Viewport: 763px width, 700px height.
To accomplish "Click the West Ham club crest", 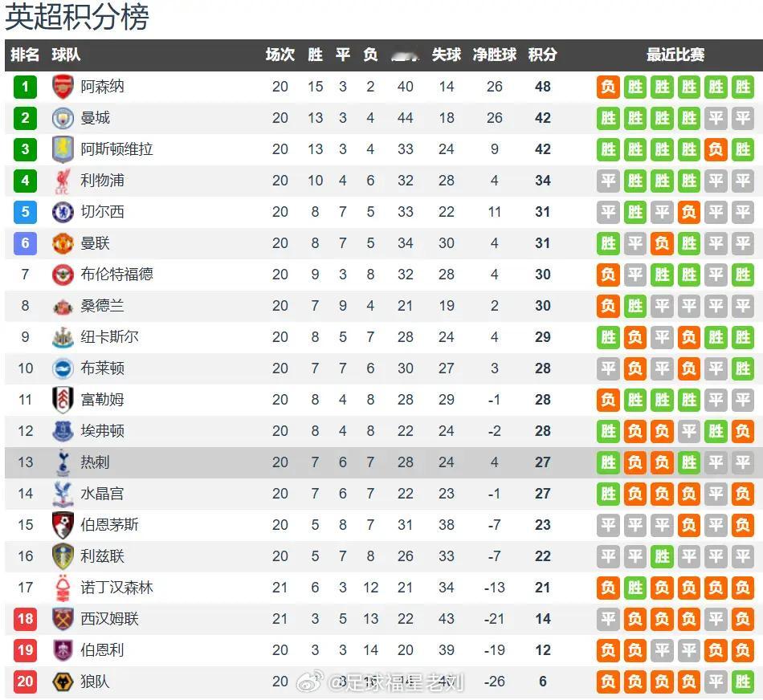I will click(63, 619).
